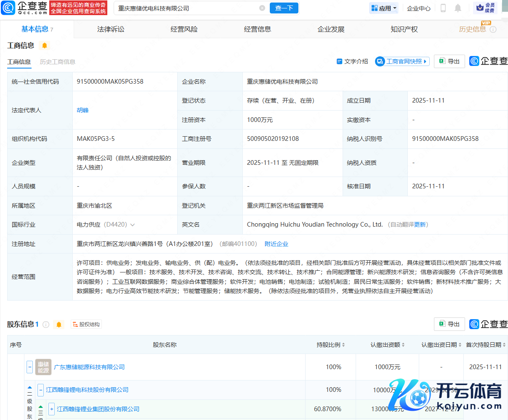
Task: Open notifications bell in top header
Action: (x=458, y=8)
